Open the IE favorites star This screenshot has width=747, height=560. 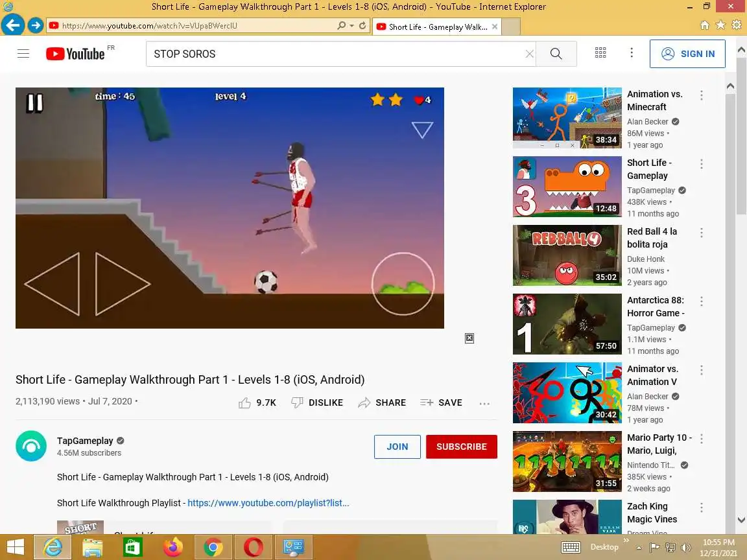click(720, 25)
